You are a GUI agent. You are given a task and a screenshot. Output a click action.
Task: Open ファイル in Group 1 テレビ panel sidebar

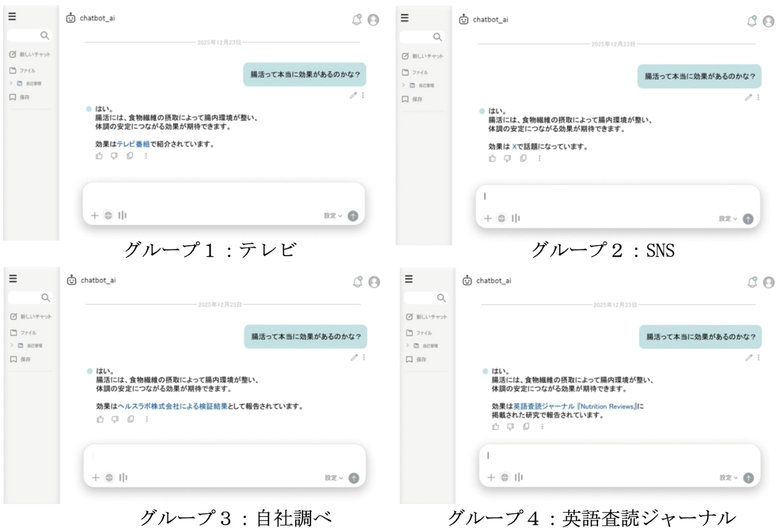[x=22, y=70]
